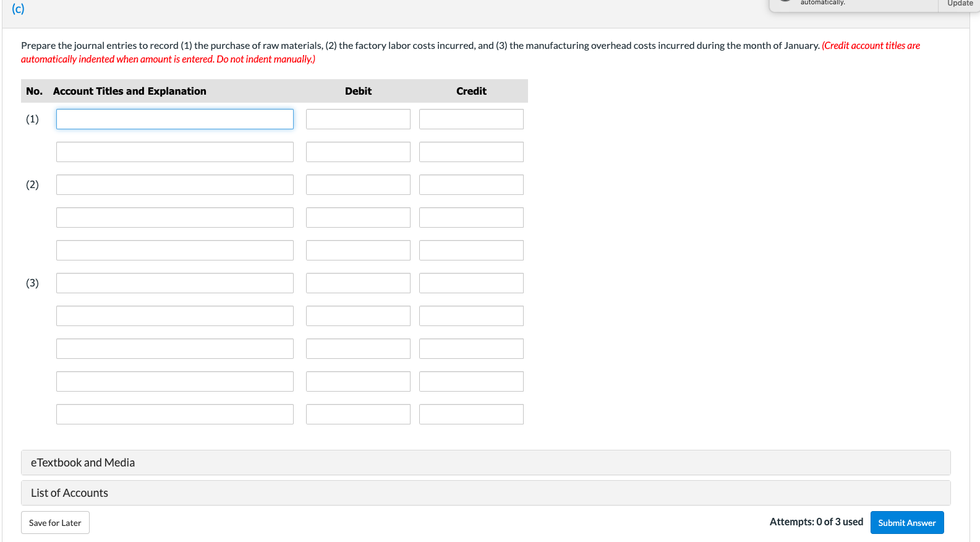Viewport: 980px width, 542px height.
Task: Focus the credit field on entry (2) third line
Action: [x=471, y=251]
